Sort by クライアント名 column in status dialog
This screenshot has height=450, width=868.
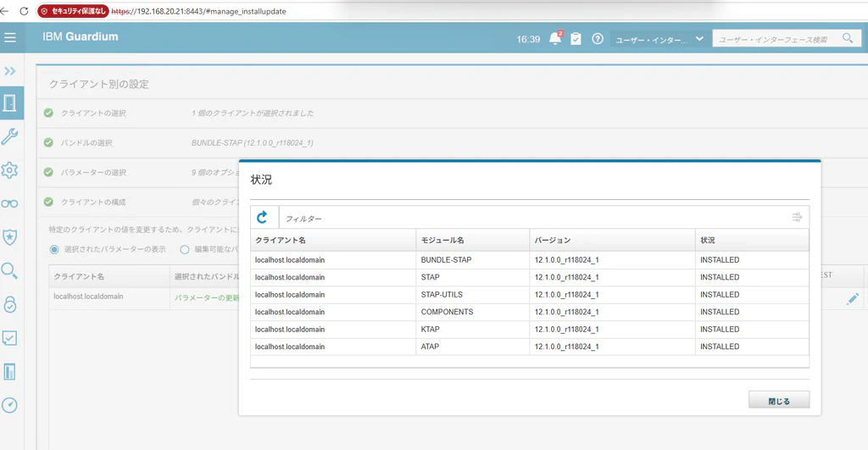point(332,240)
